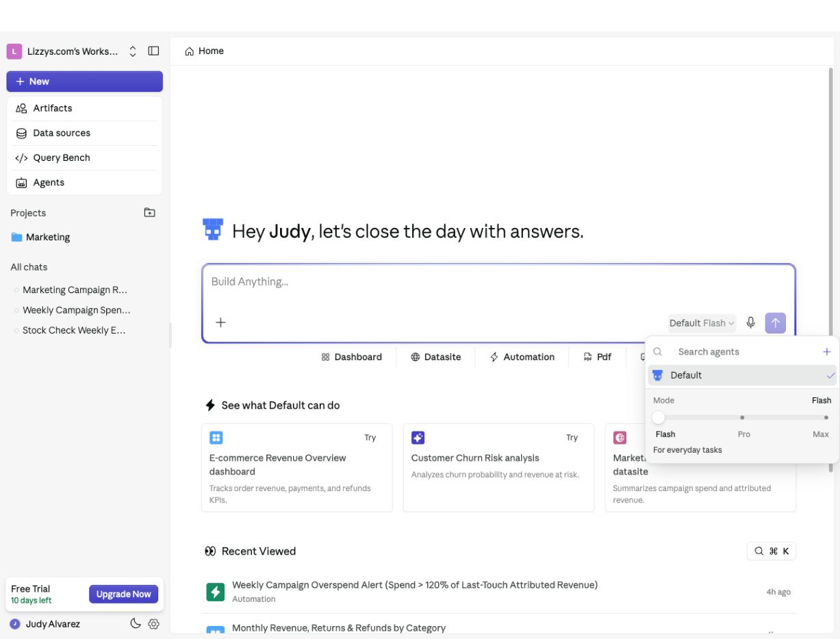The image size is (840, 639).
Task: Click the E-commerce Revenue dashboard card icon
Action: pyautogui.click(x=216, y=438)
